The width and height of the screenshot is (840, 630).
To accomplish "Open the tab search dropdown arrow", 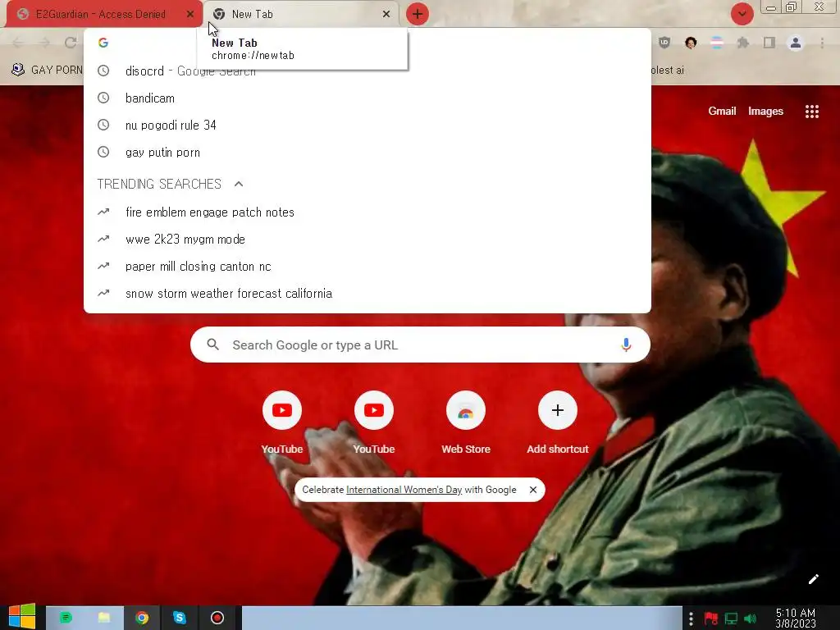I will [742, 14].
